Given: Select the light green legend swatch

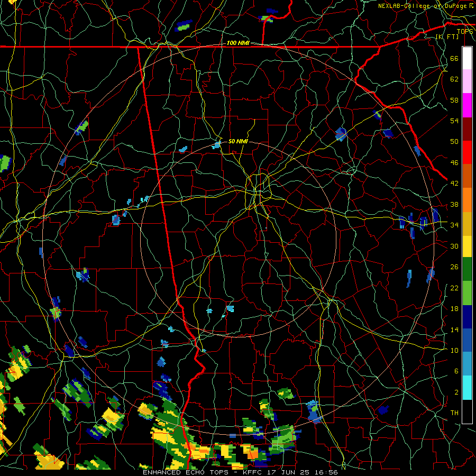Looking at the screenshot, I should (467, 293).
